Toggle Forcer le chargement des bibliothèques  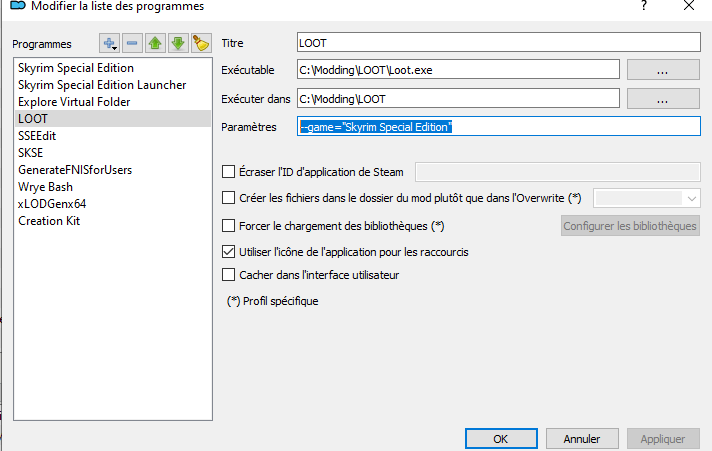228,226
